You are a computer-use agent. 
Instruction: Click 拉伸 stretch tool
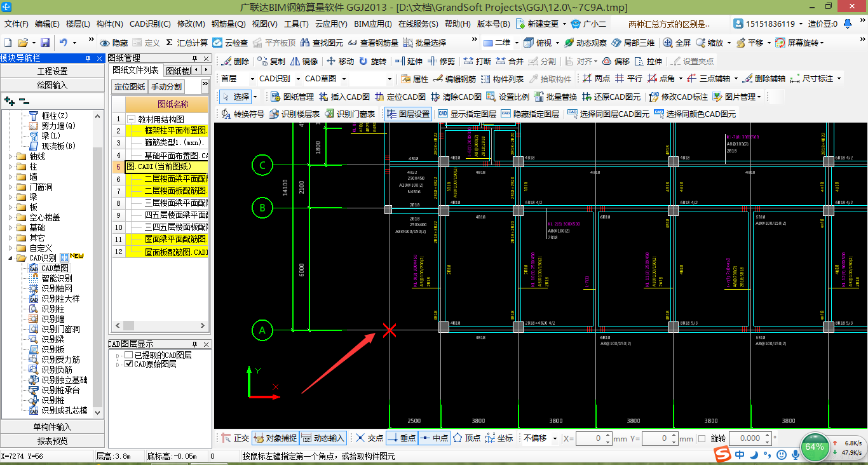[648, 61]
